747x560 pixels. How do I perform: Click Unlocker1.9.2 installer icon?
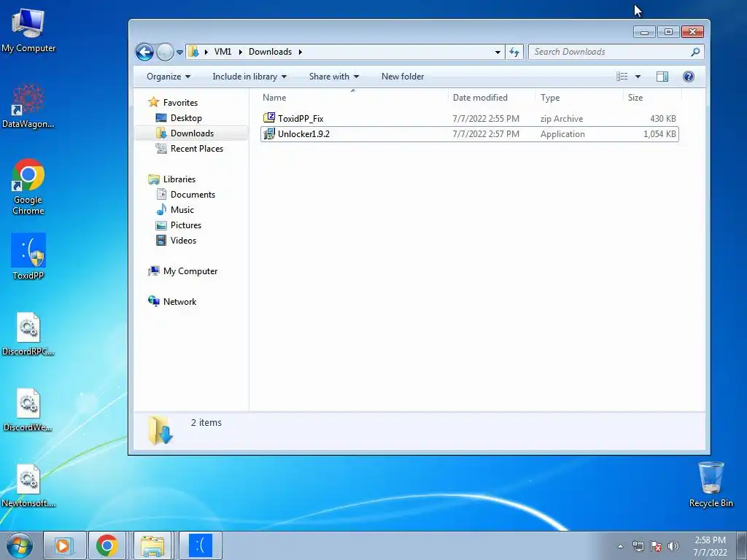pyautogui.click(x=269, y=133)
